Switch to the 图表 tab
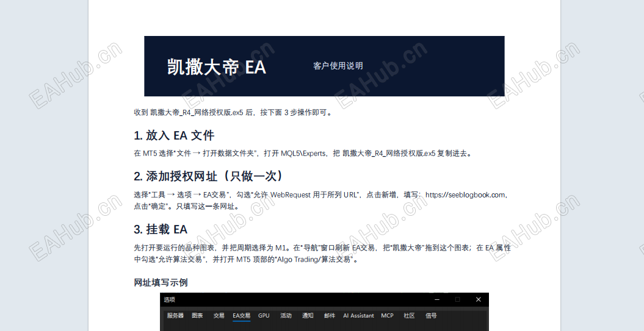Image resolution: width=644 pixels, height=331 pixels. click(x=197, y=315)
